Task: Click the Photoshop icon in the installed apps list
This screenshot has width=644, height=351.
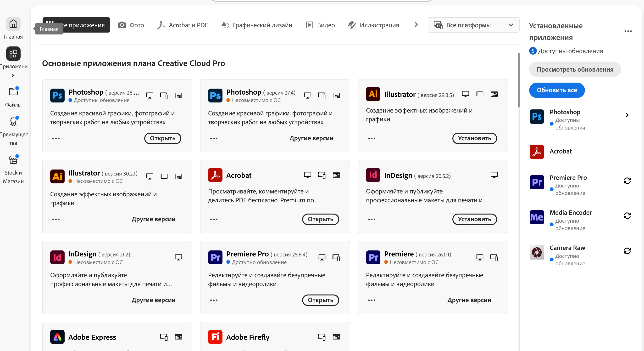Action: pos(537,117)
